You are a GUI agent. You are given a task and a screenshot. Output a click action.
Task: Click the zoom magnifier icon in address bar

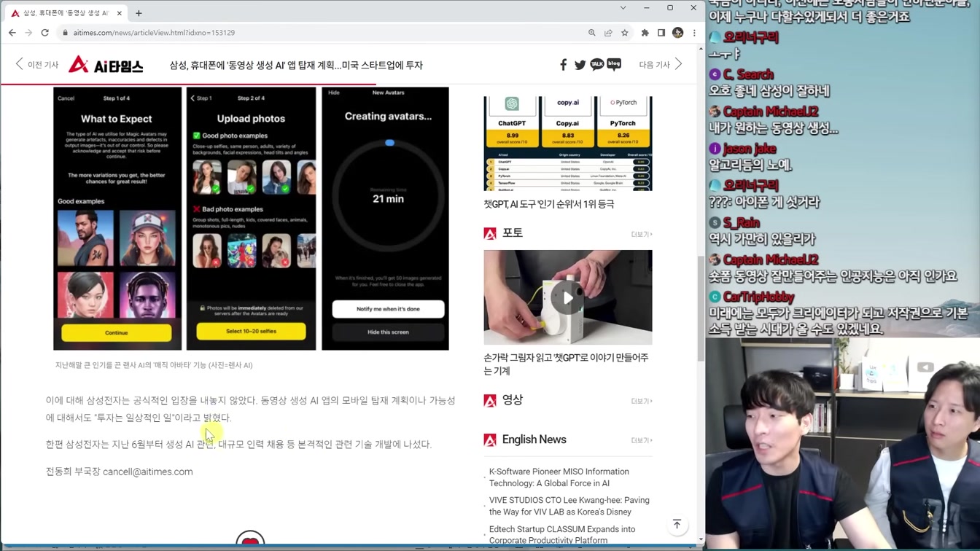(592, 33)
